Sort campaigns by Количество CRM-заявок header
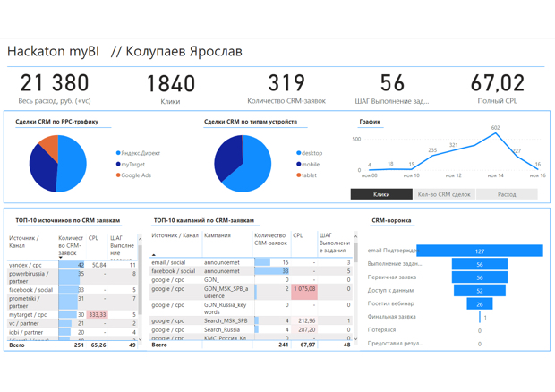The image size is (555, 392). [270, 239]
